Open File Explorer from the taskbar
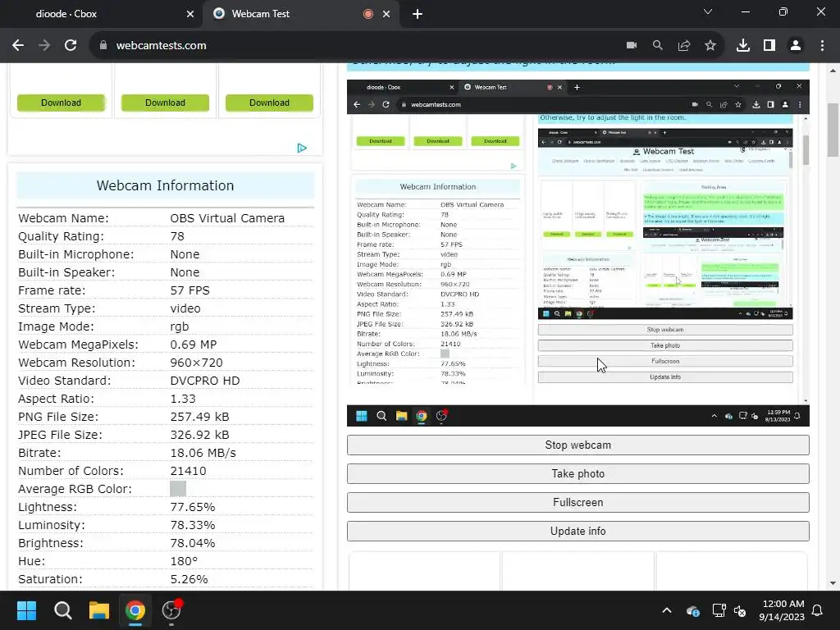Image resolution: width=840 pixels, height=630 pixels. (x=99, y=610)
